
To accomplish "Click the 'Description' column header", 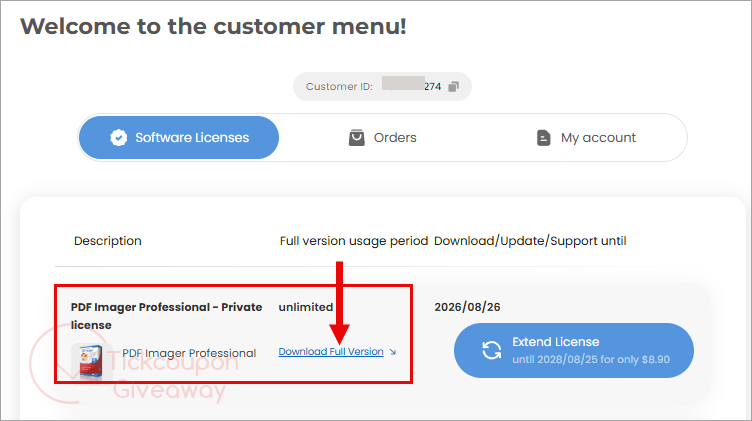I will (107, 241).
